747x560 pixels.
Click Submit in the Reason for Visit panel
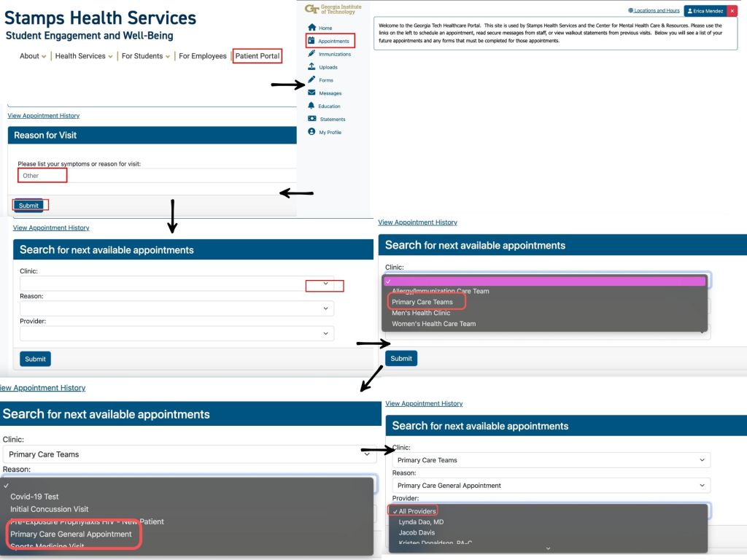[28, 205]
